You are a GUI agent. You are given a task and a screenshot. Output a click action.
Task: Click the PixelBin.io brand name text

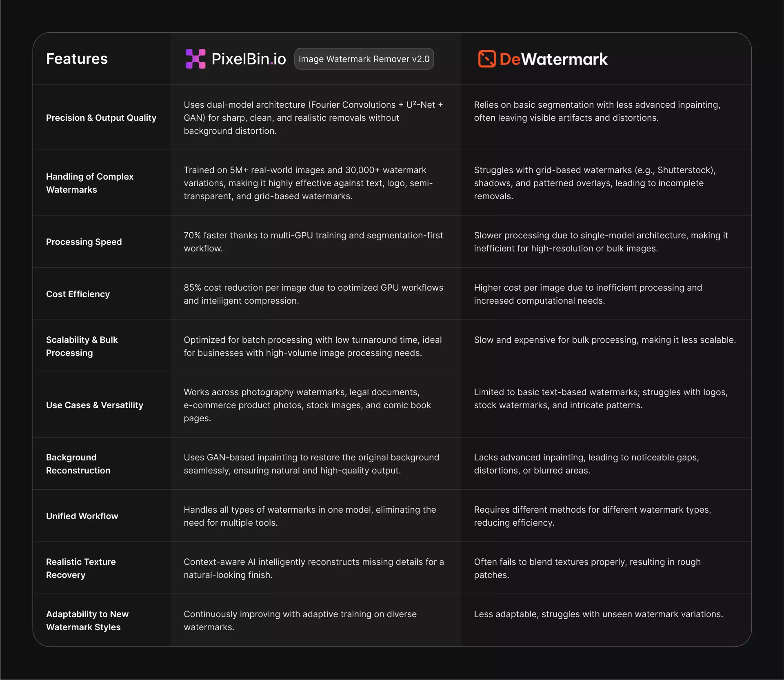coord(249,59)
